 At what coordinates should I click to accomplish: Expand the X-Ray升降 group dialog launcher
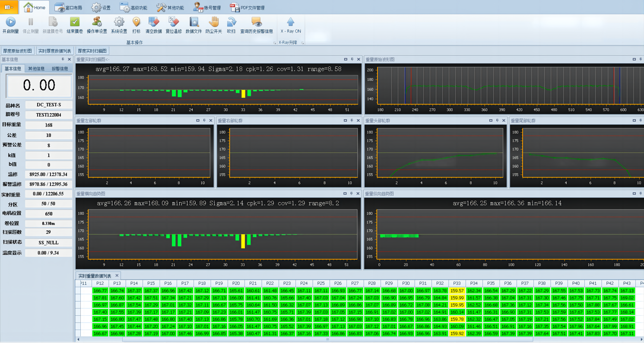[x=303, y=43]
